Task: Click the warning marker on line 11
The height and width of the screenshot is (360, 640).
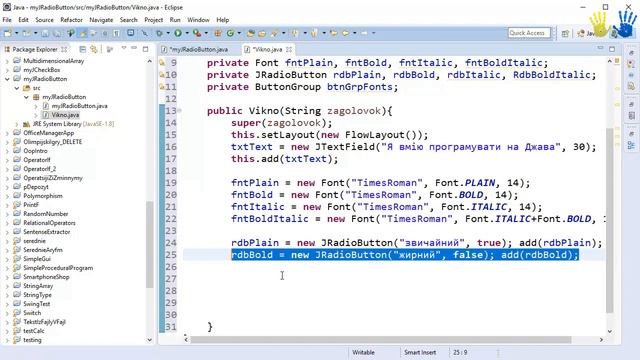Action: click(x=162, y=87)
